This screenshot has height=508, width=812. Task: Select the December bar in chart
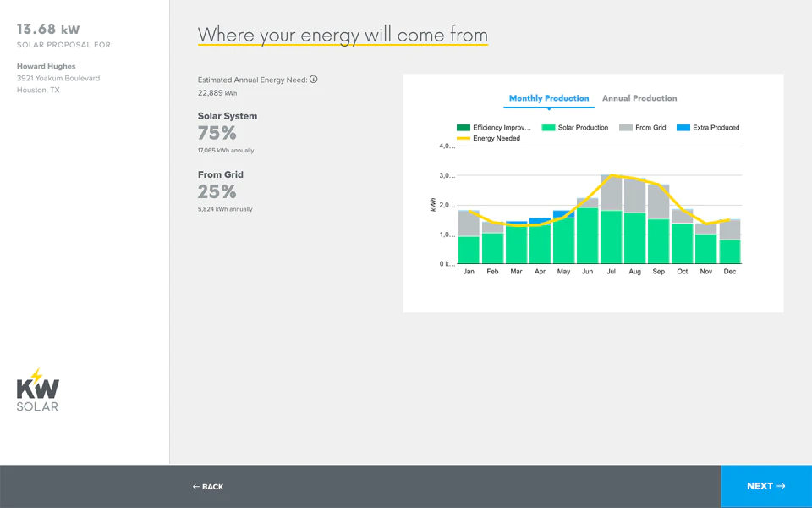(730, 241)
